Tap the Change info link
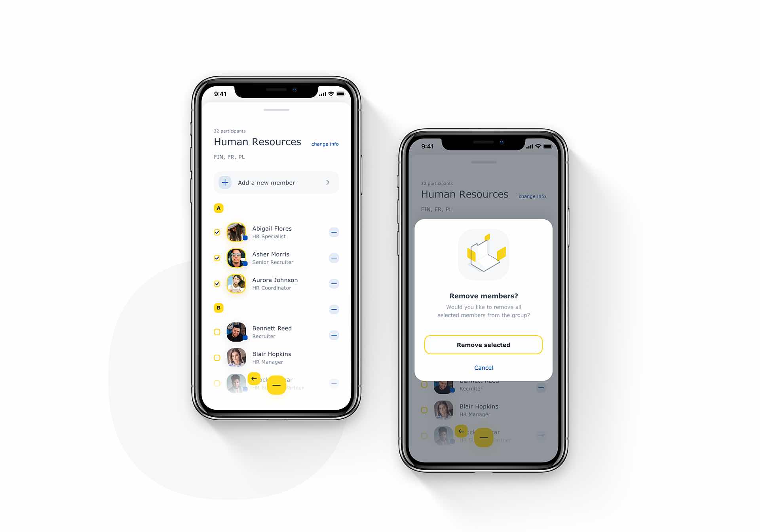Viewport: 760px width, 532px height. (x=325, y=144)
